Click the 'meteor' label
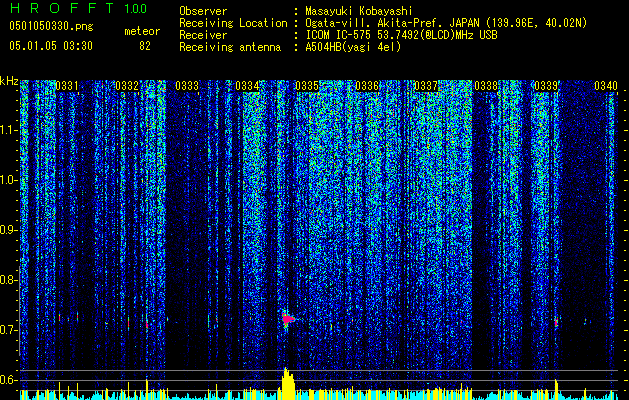Viewport: 629px width, 400px height. [142, 31]
